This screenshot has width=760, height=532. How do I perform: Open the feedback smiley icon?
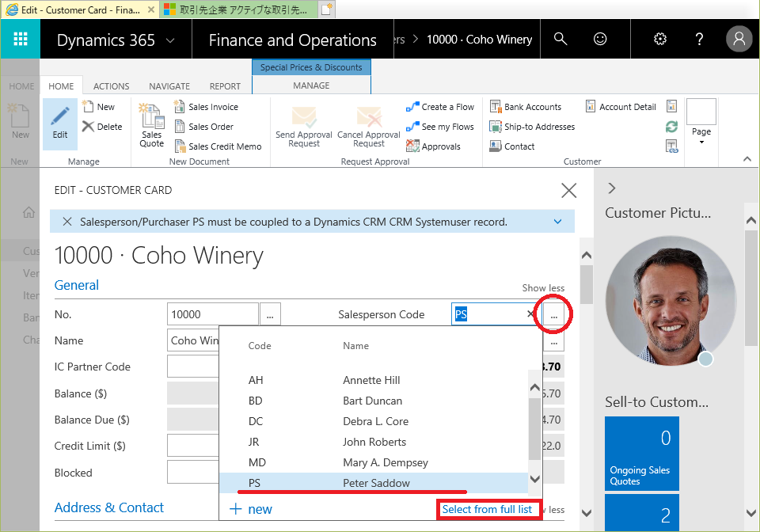[x=600, y=39]
